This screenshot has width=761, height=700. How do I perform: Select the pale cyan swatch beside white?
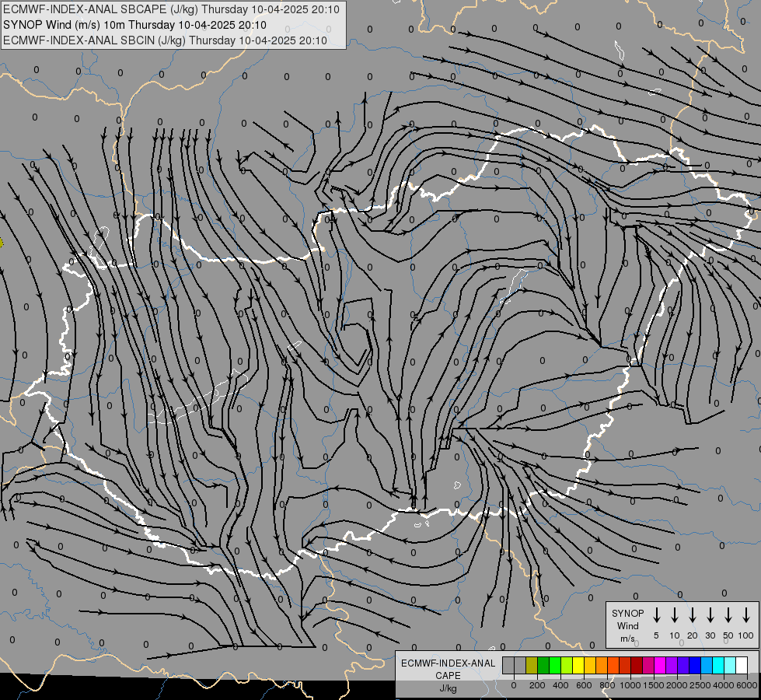[730, 666]
